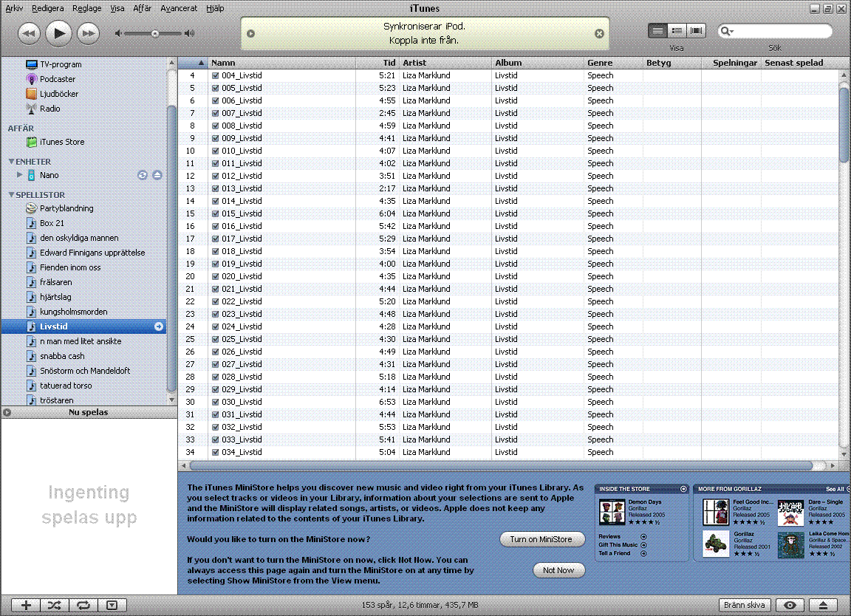The height and width of the screenshot is (616, 851).
Task: Click the status display arrow icon on left
Action: point(250,34)
